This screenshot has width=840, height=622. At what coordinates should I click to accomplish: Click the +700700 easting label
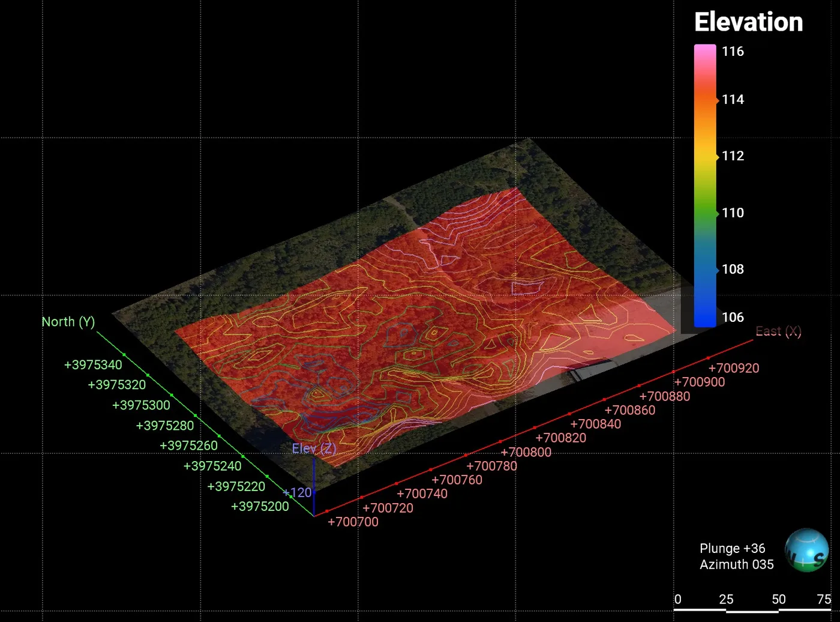[x=353, y=522]
